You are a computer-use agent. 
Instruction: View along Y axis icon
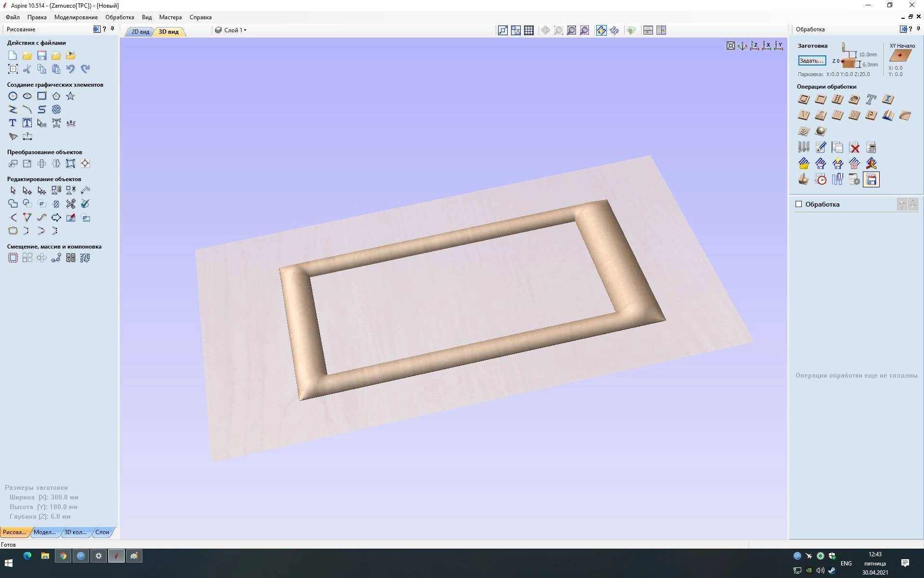779,46
